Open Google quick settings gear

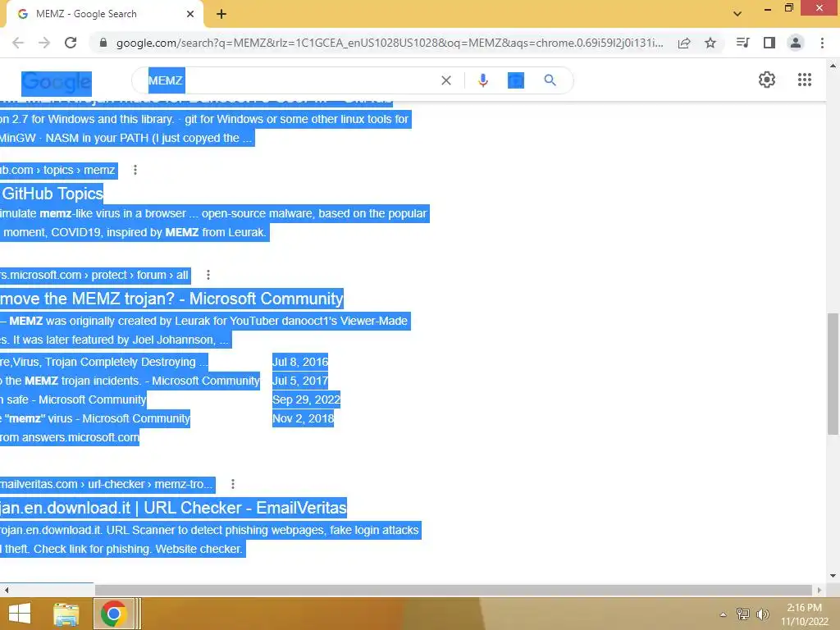(767, 80)
